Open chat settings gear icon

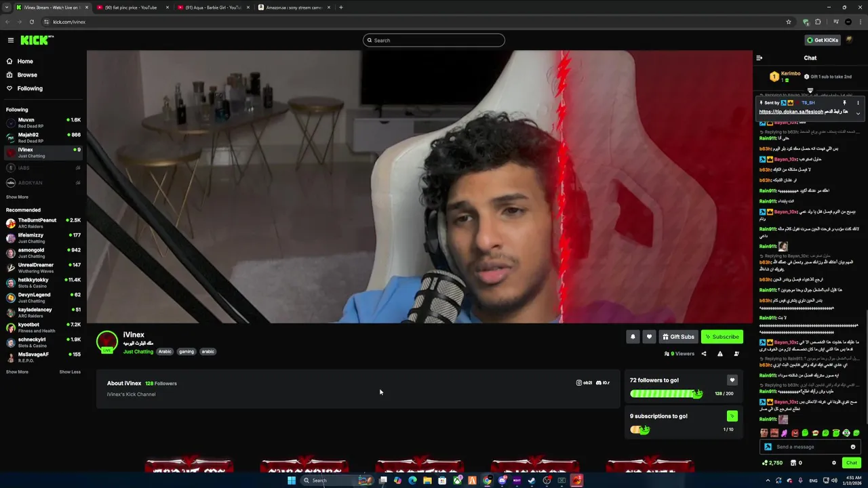[834, 463]
